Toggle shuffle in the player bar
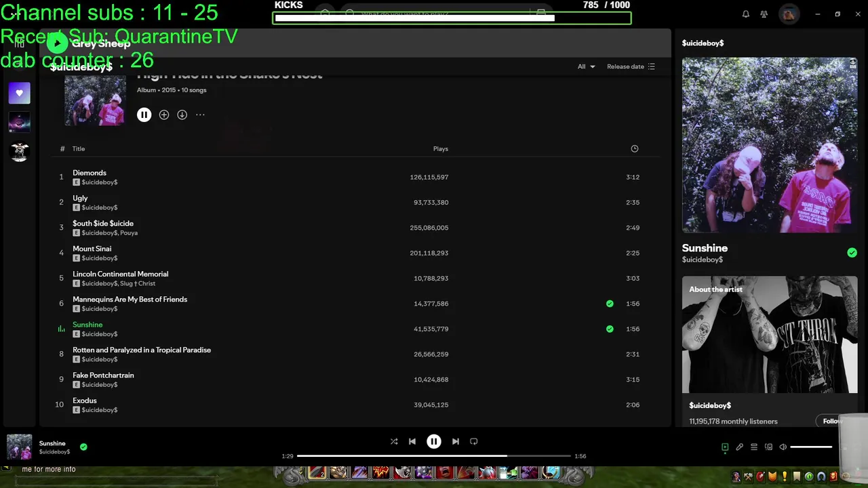The image size is (868, 488). point(394,441)
